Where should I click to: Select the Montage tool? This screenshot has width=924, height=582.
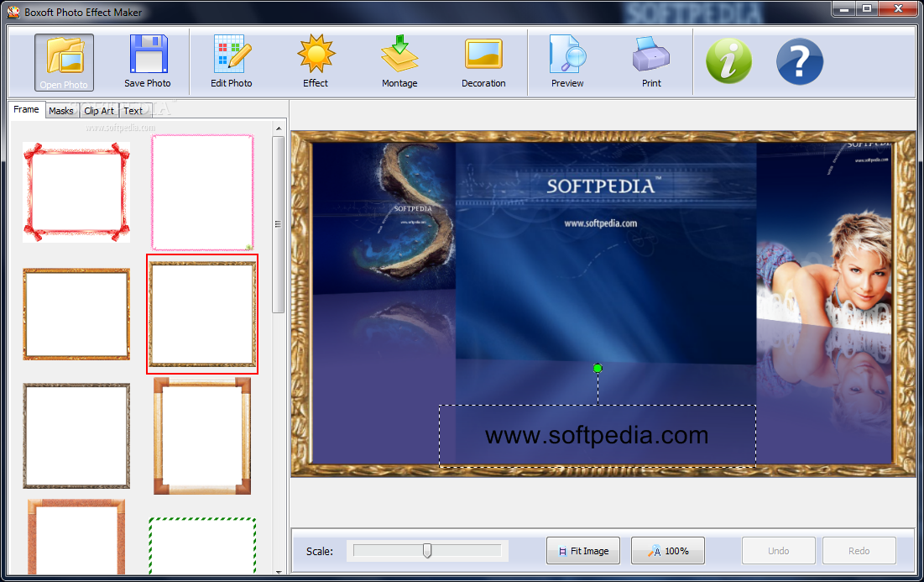coord(399,62)
